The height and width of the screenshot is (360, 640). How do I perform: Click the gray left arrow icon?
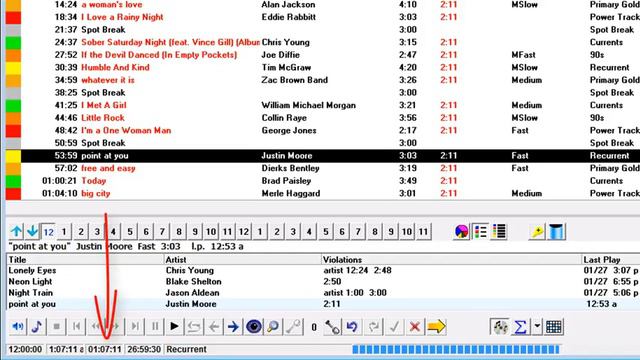(214, 327)
